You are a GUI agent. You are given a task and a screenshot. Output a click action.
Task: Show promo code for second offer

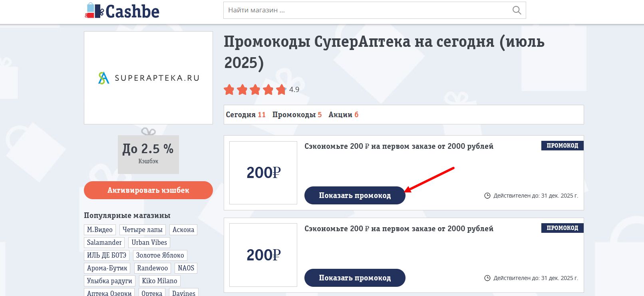pyautogui.click(x=355, y=278)
